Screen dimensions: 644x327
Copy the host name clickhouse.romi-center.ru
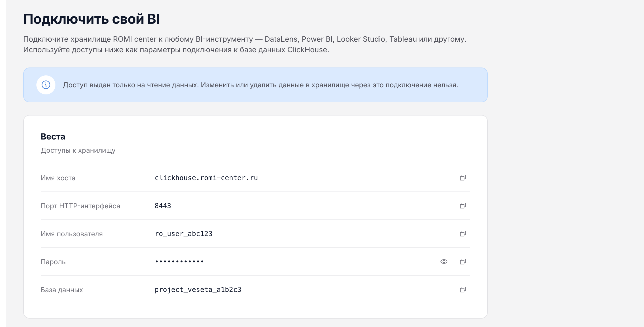[x=463, y=178]
